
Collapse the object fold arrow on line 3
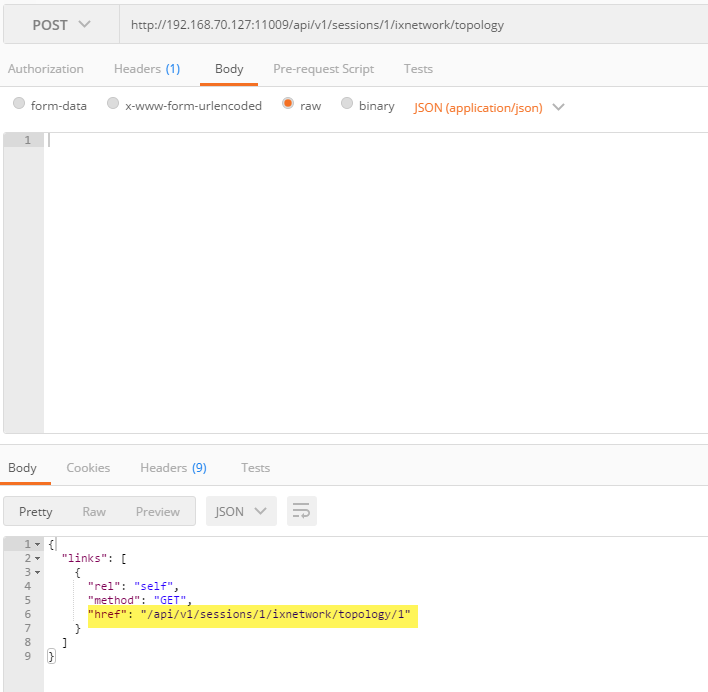tap(38, 572)
